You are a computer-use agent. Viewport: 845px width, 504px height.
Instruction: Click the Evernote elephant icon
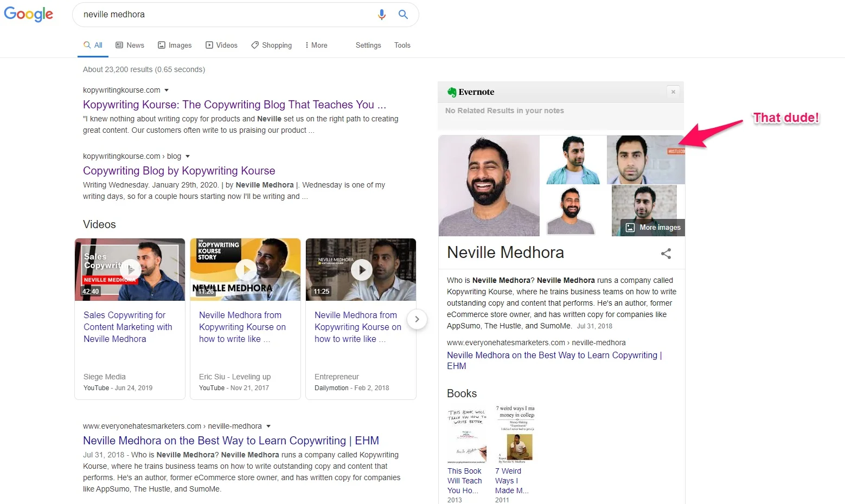coord(452,92)
